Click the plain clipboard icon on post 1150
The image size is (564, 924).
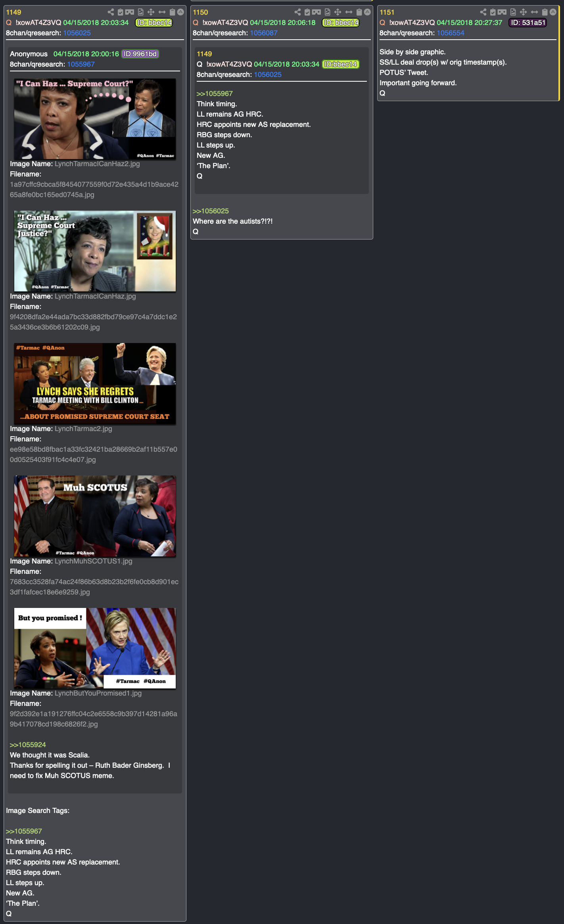[359, 12]
